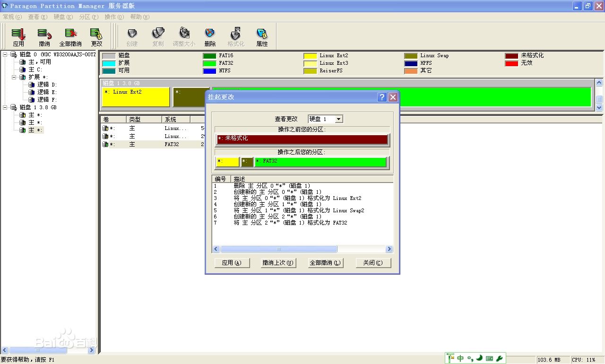Click the dialog horizontal scrollbar thumb
605x364 pixels.
(x=279, y=249)
